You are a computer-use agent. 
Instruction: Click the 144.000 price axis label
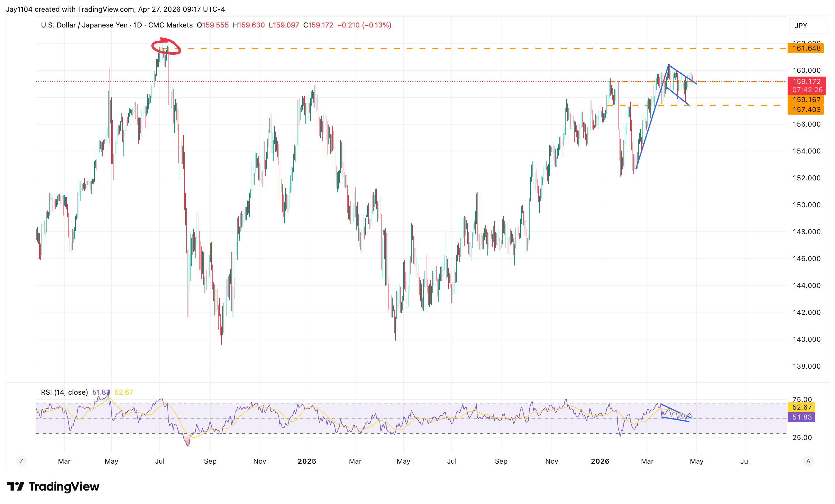click(806, 286)
